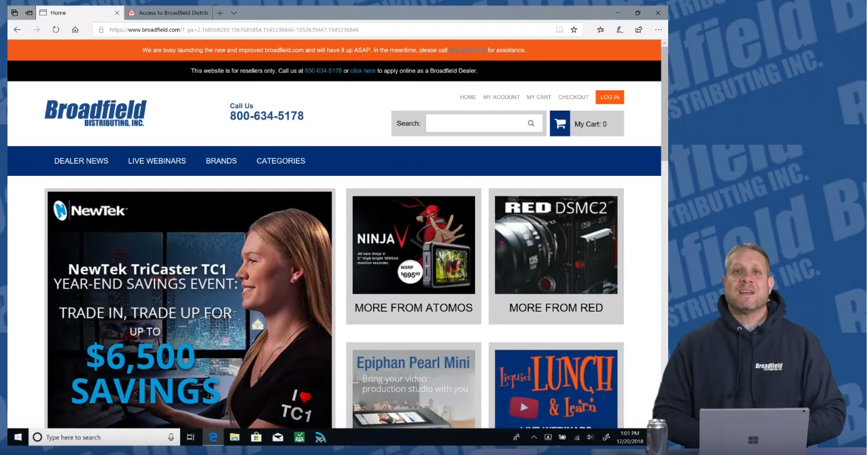Image resolution: width=868 pixels, height=455 pixels.
Task: Open the Favorites hub icon
Action: 600,30
